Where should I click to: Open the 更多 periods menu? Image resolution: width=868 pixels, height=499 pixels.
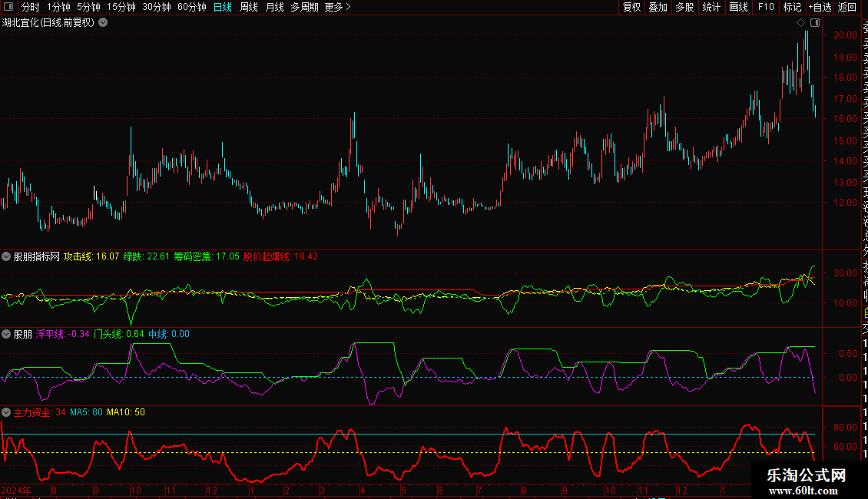point(337,7)
